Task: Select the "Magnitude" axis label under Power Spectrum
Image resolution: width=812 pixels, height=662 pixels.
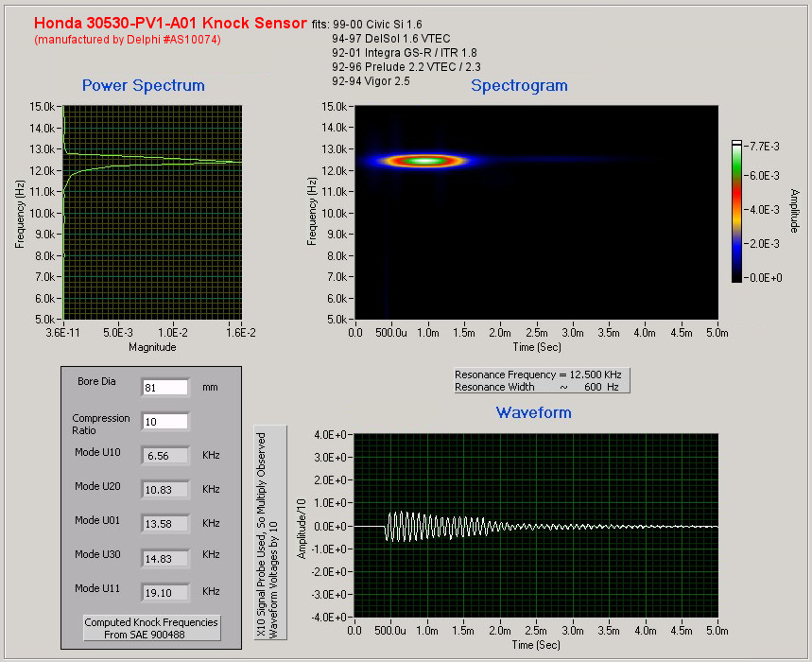Action: pyautogui.click(x=152, y=347)
